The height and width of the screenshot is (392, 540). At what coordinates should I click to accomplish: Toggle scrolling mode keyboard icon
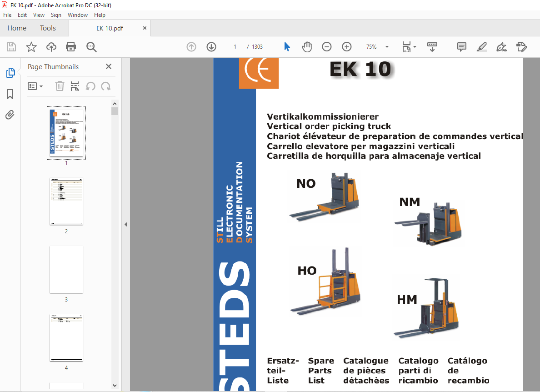pyautogui.click(x=432, y=47)
